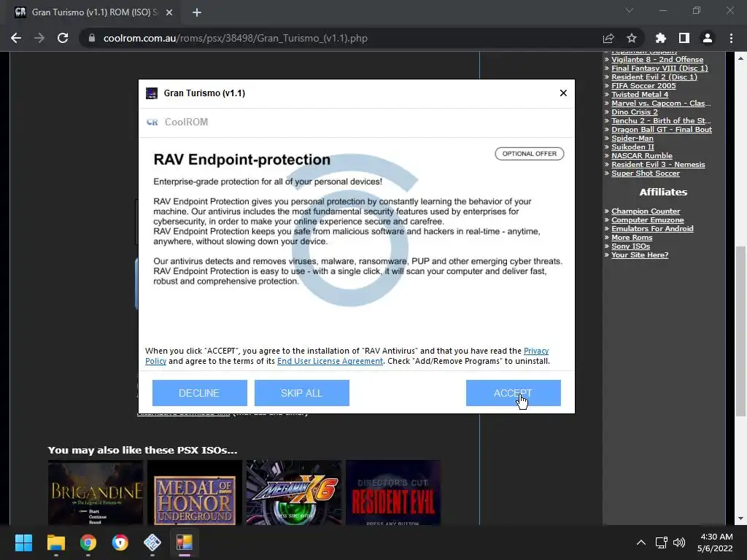Open the blue shield browser taskbar icon
747x560 pixels.
pos(120,542)
